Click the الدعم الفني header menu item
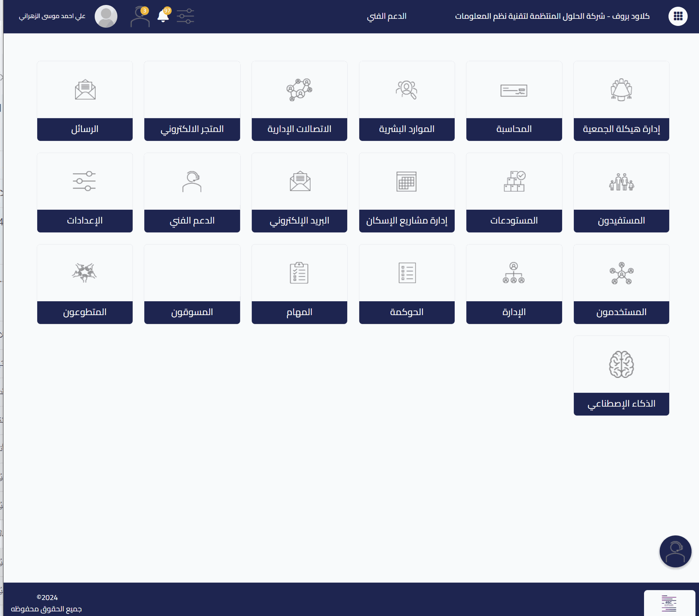 pos(386,16)
